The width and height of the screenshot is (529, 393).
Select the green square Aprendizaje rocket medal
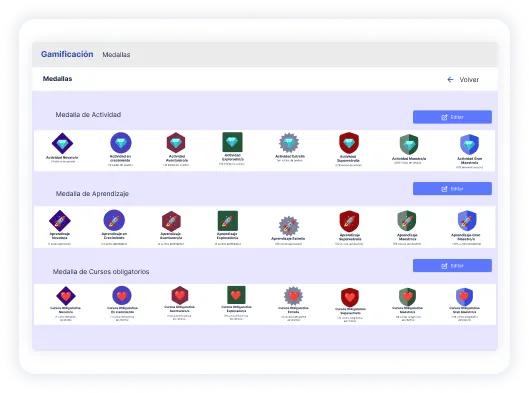(x=228, y=221)
